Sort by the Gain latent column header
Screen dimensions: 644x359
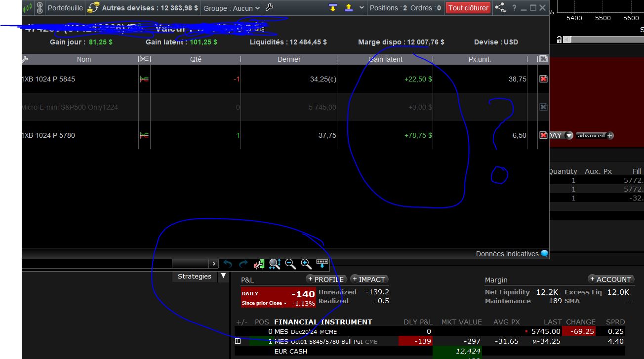tap(385, 59)
